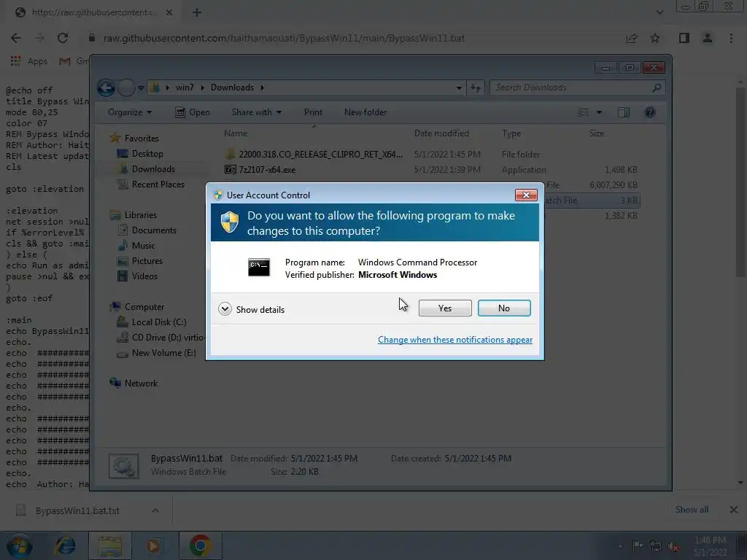Select the 7z2107-x64.exe file
747x560 pixels.
pyautogui.click(x=267, y=169)
